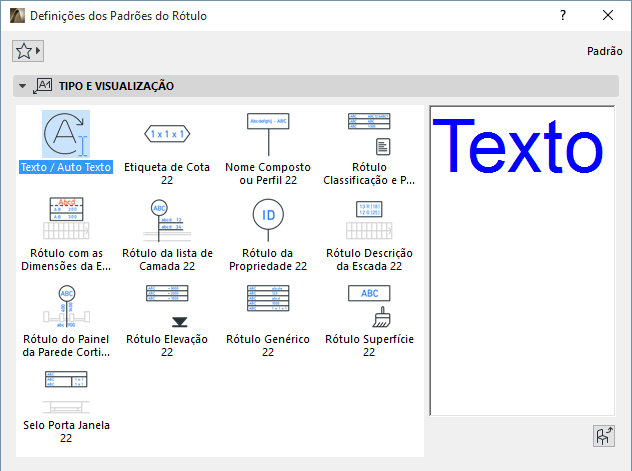Pick the Rótulo Superfície 22 brush icon

coord(369,306)
